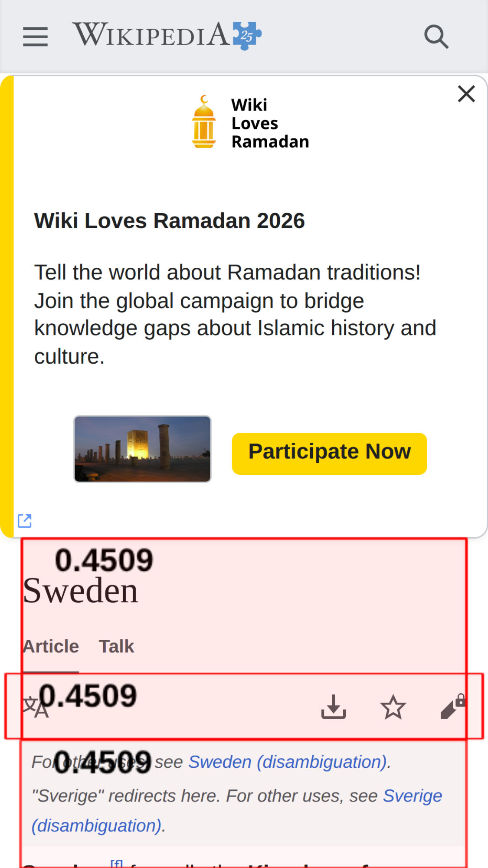Viewport: 488px width, 868px height.
Task: Click the 25th anniversary puzzle piece
Action: [247, 36]
